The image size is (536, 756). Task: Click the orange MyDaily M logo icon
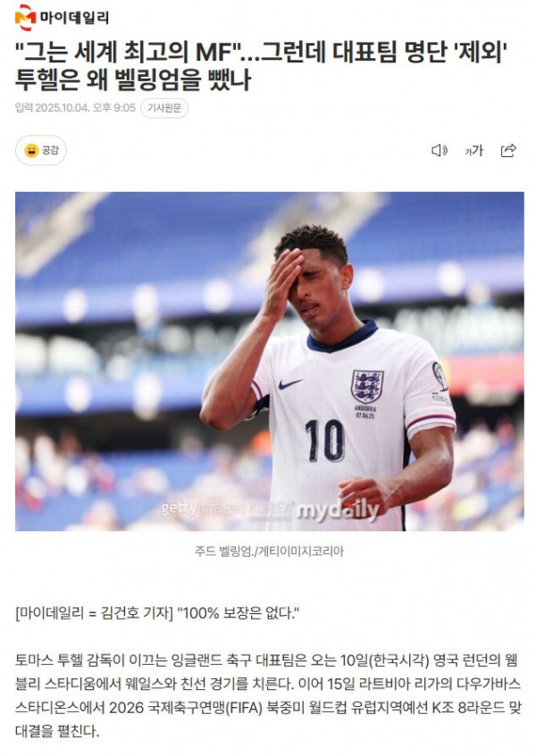tap(26, 17)
